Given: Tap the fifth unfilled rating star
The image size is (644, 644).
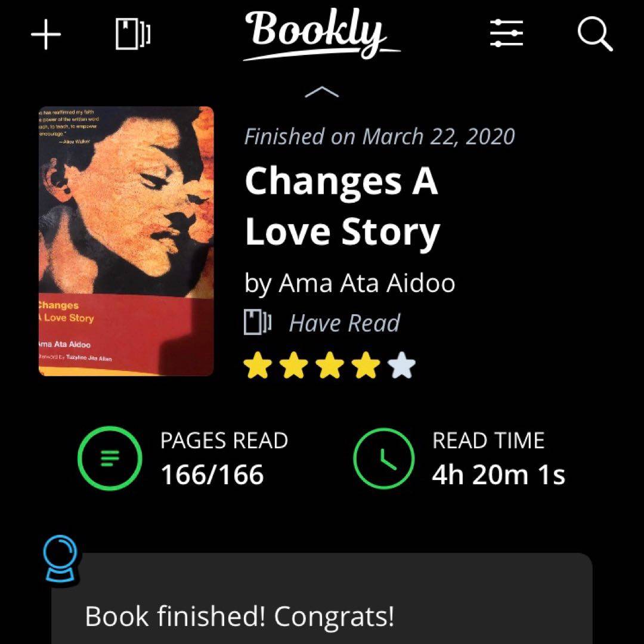Looking at the screenshot, I should [x=401, y=367].
